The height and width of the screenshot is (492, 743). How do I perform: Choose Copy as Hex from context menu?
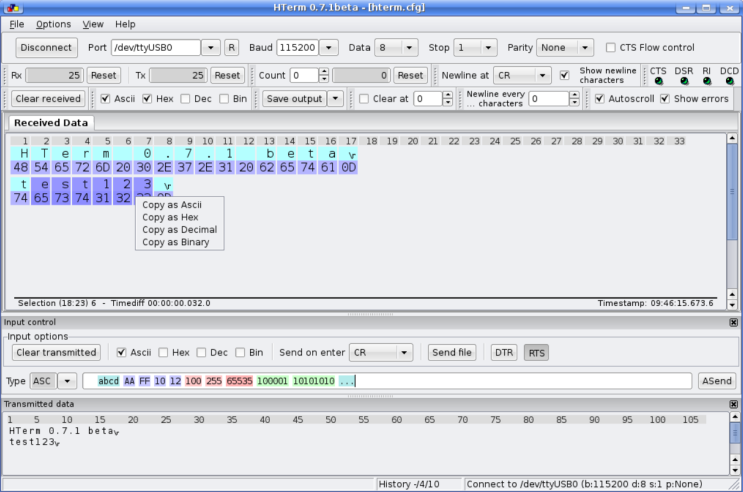tap(170, 217)
